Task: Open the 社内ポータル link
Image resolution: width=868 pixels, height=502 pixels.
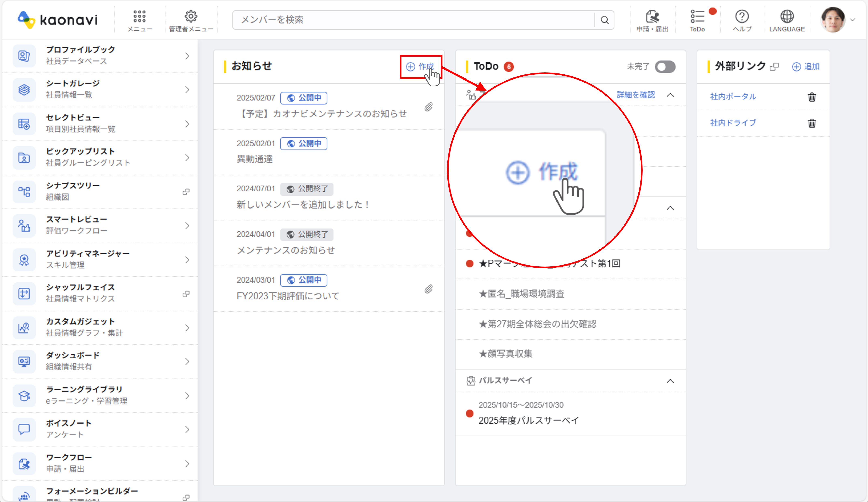Action: [x=733, y=97]
